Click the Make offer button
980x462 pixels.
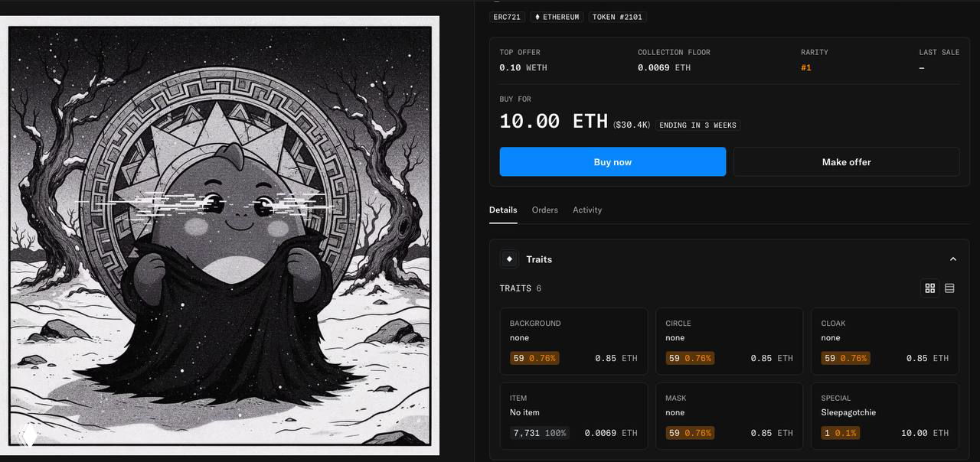tap(846, 162)
